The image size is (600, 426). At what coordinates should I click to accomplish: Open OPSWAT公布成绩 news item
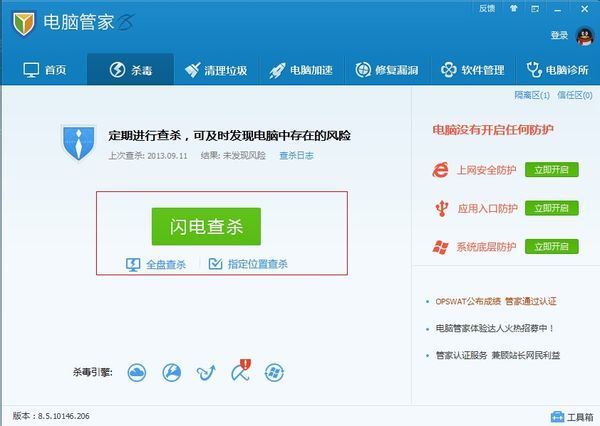(496, 301)
